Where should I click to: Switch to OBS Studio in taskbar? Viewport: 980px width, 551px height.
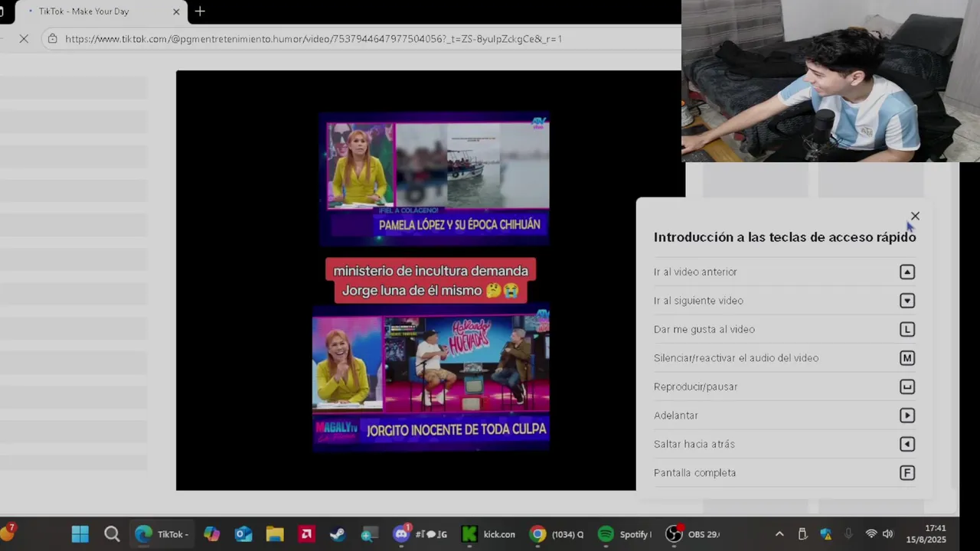click(693, 534)
